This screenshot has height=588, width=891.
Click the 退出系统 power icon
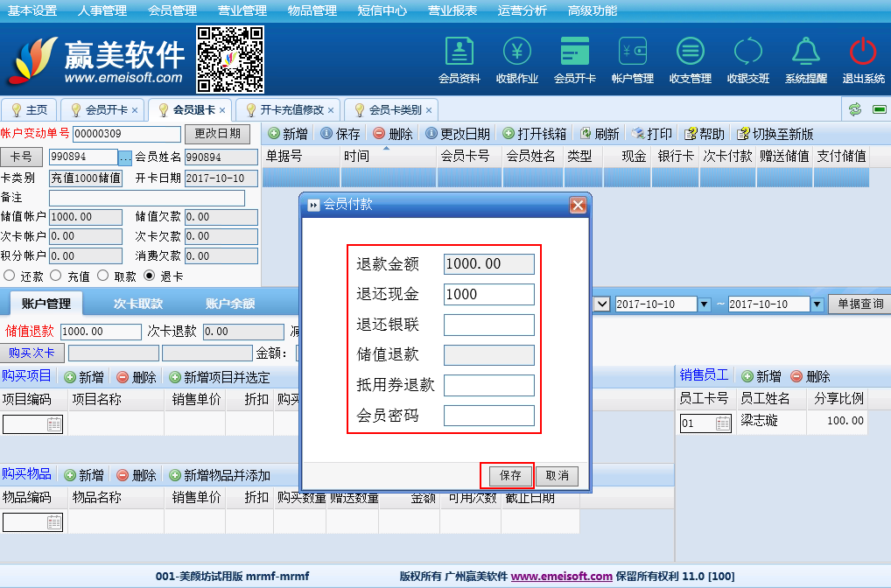863,52
